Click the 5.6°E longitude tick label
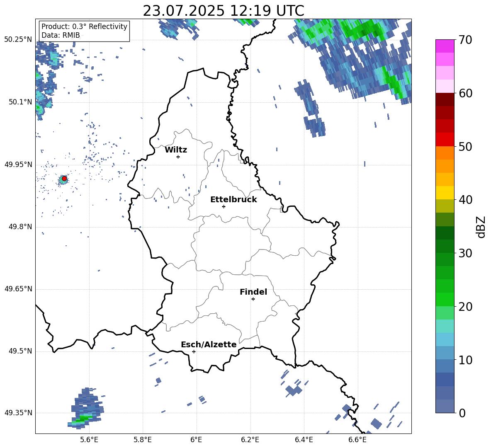491x448 pixels. coord(89,440)
